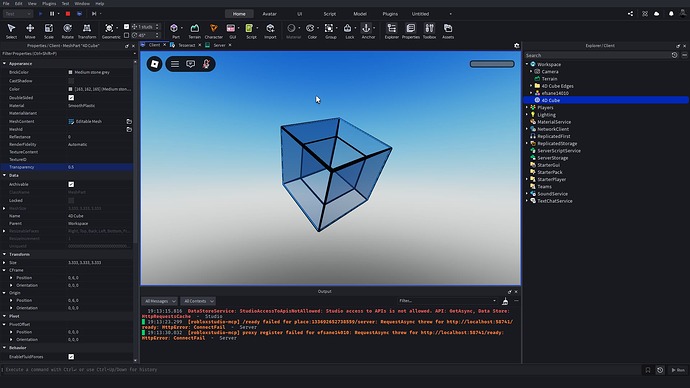Open the in-game hamburger menu
Image resolution: width=690 pixels, height=388 pixels.
(x=175, y=64)
